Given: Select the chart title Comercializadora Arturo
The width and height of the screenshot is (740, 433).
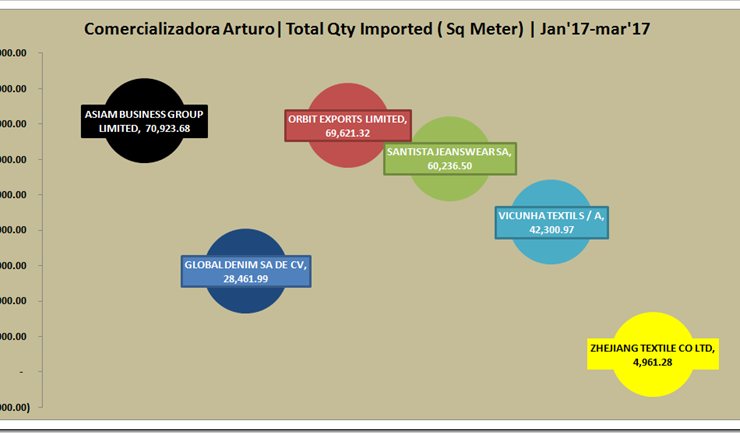Looking at the screenshot, I should [x=368, y=29].
